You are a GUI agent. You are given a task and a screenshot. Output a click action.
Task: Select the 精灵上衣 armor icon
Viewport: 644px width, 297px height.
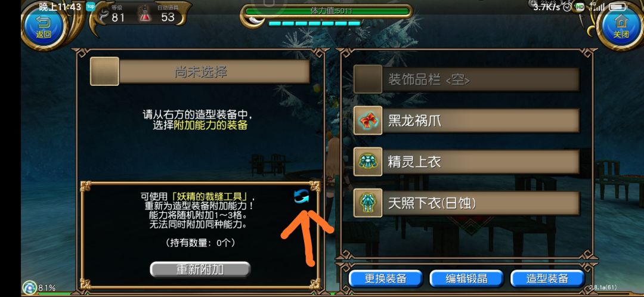[x=367, y=162]
